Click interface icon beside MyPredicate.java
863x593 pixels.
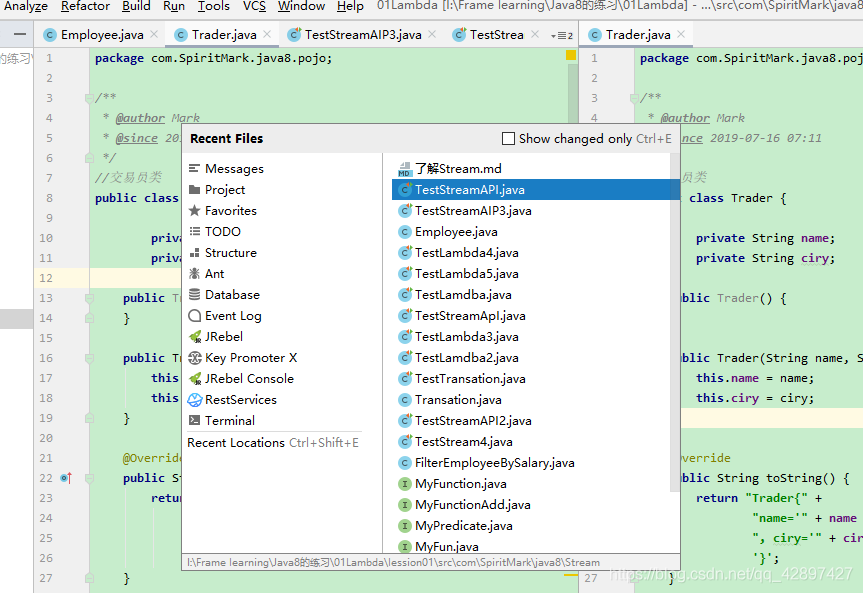point(405,526)
